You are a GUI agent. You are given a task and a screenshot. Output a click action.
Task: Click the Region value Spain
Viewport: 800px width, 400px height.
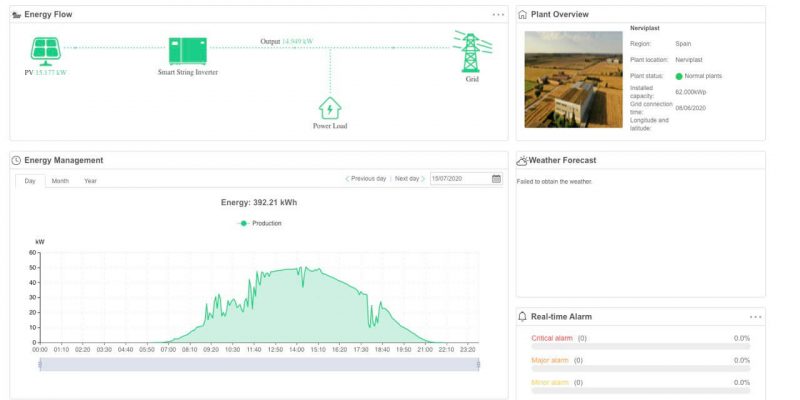(683, 44)
